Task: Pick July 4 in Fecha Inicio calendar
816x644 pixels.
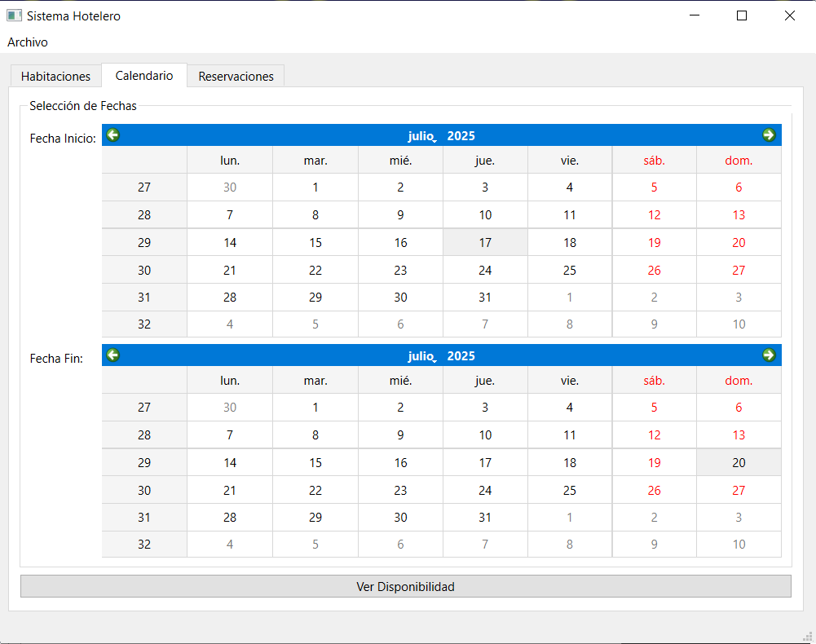Action: coord(570,187)
